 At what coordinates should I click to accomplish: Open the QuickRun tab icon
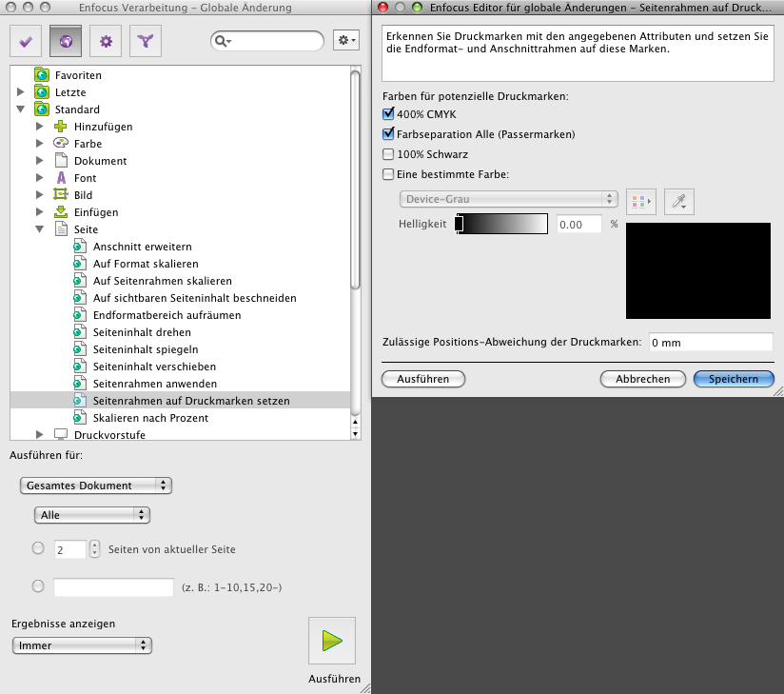point(146,41)
